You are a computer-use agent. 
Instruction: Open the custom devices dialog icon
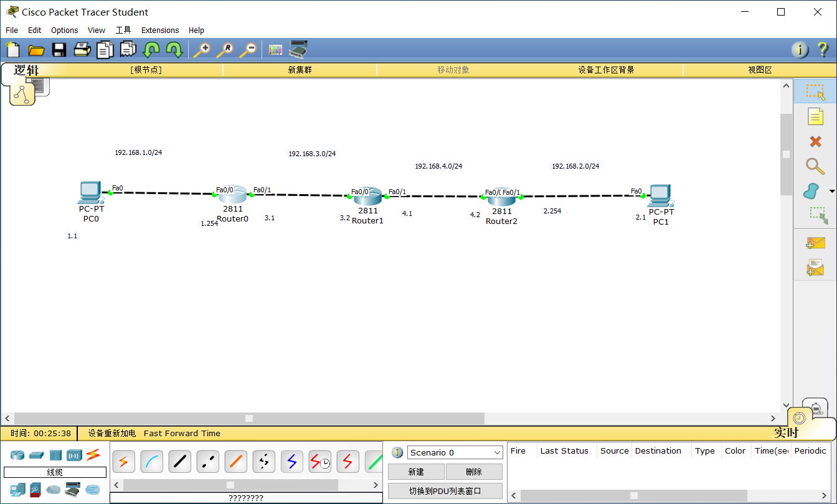[x=298, y=49]
